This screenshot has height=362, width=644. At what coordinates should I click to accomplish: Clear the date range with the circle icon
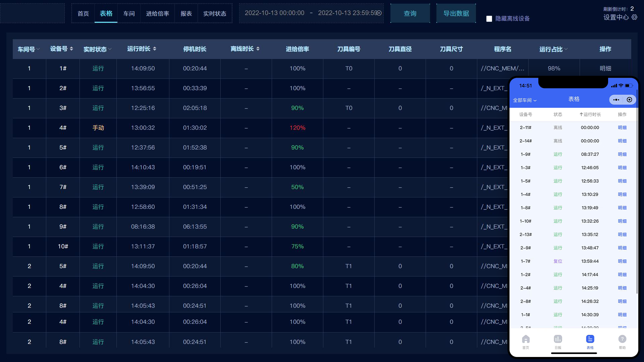coord(379,13)
